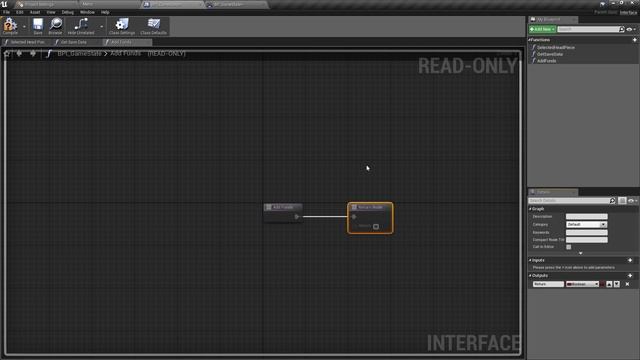This screenshot has width=640, height=360.
Task: Focus the Description input field
Action: tap(587, 216)
